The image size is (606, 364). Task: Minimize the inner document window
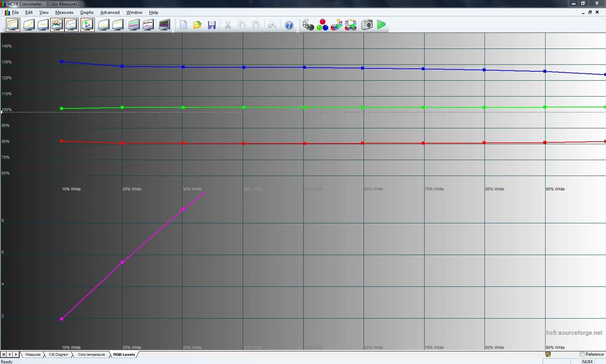tap(583, 12)
